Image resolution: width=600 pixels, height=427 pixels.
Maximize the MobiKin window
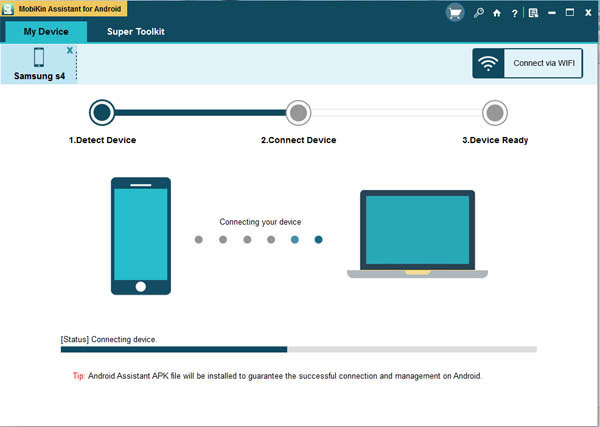point(570,13)
